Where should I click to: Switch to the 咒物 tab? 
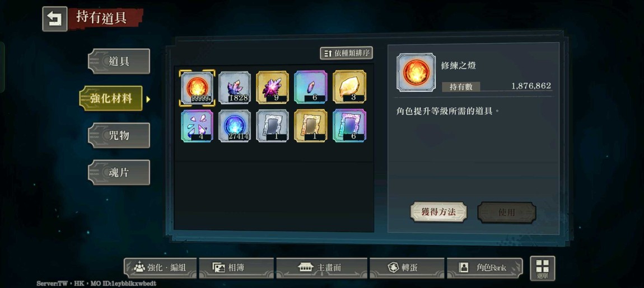[x=119, y=135]
